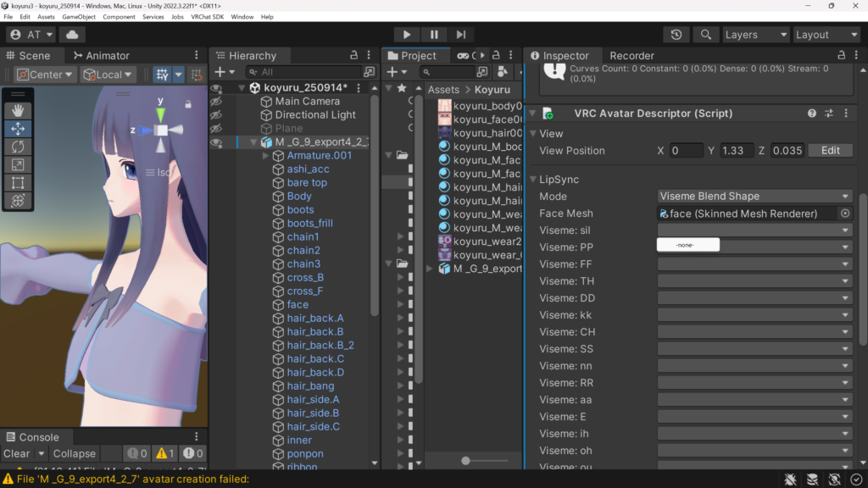The image size is (868, 488).
Task: Select the Hand view tool
Action: tap(18, 111)
